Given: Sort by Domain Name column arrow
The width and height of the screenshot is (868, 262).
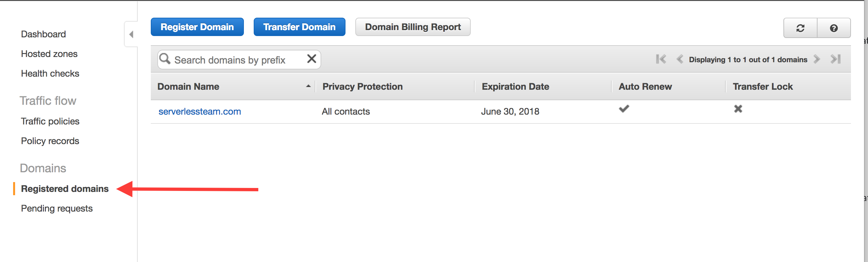Looking at the screenshot, I should 308,86.
